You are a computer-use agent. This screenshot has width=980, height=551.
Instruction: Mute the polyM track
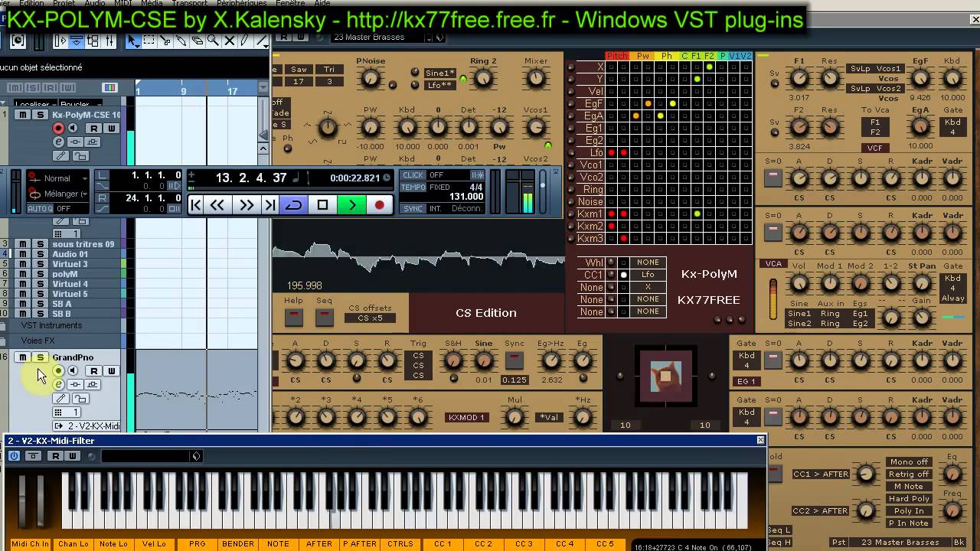[x=23, y=274]
